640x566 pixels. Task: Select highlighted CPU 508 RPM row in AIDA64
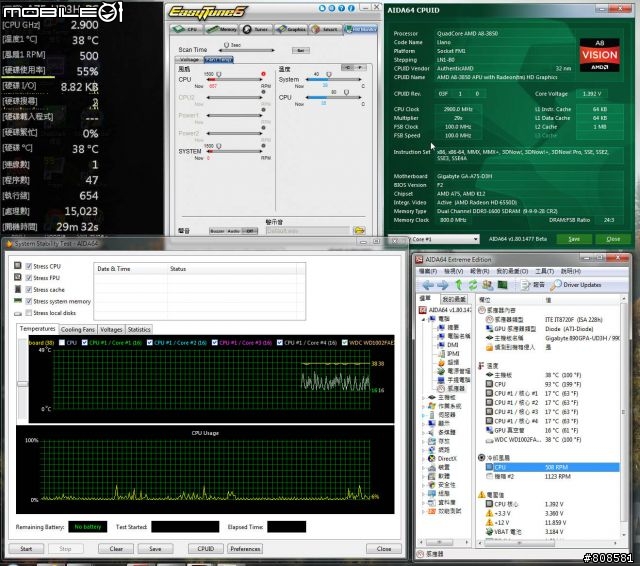[552, 467]
